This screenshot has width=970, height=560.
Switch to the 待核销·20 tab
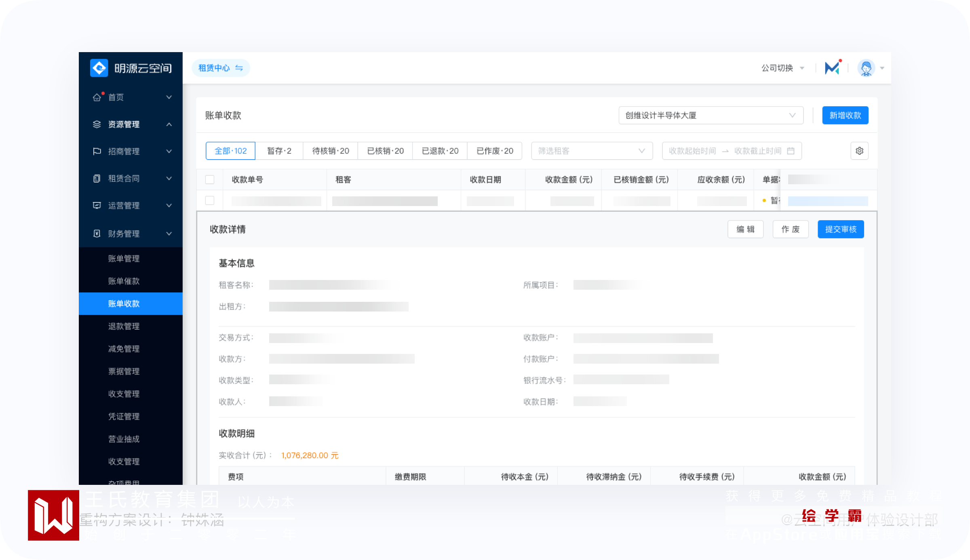tap(330, 151)
